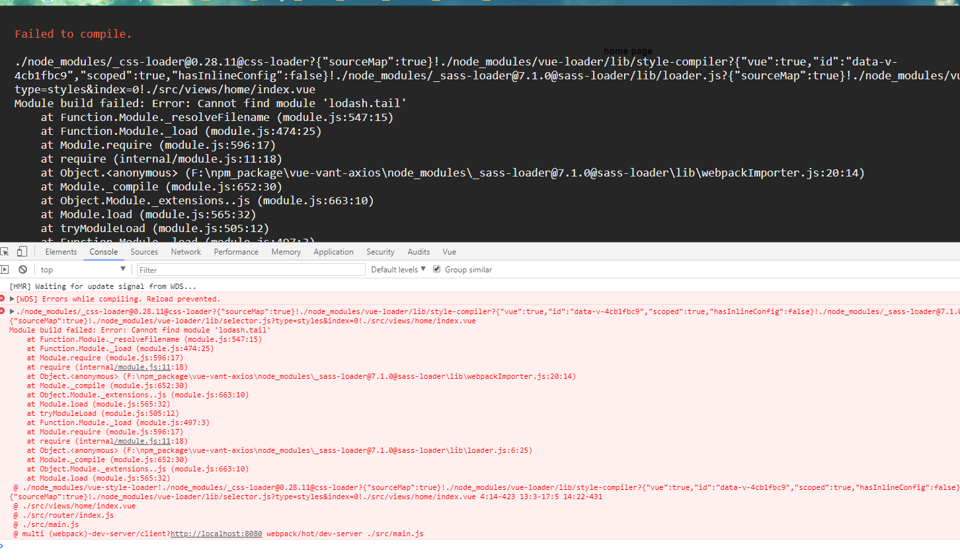960x560 pixels.
Task: Enable or disable Group similar checkbox
Action: click(436, 269)
